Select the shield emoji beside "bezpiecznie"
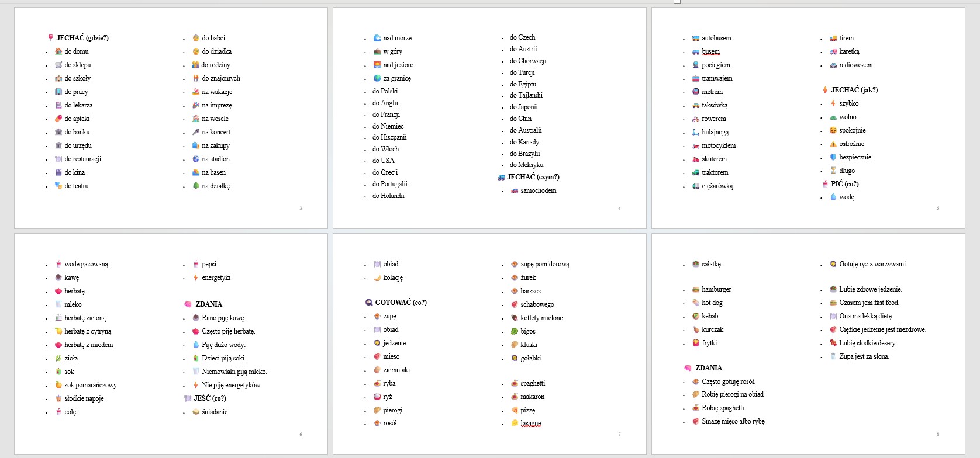Image resolution: width=980 pixels, height=458 pixels. [x=833, y=157]
